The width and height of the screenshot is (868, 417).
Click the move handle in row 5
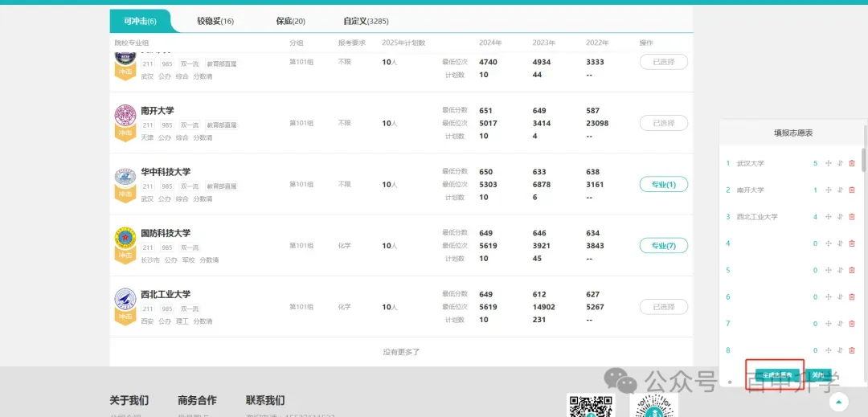pyautogui.click(x=829, y=270)
